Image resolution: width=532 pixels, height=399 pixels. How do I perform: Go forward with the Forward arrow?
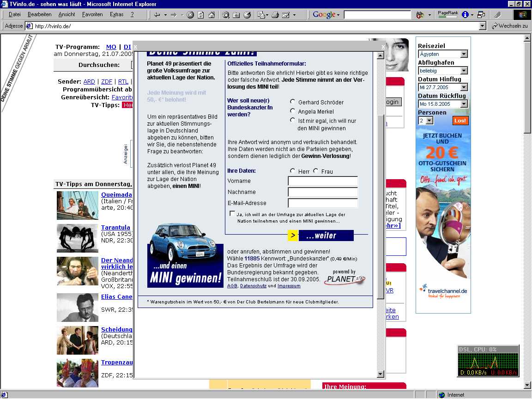pyautogui.click(x=173, y=15)
